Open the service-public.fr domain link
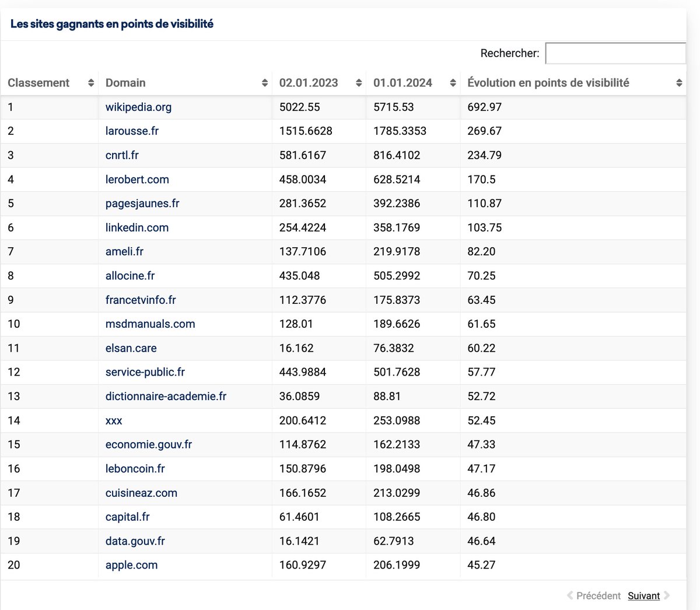The width and height of the screenshot is (700, 610). coord(145,372)
